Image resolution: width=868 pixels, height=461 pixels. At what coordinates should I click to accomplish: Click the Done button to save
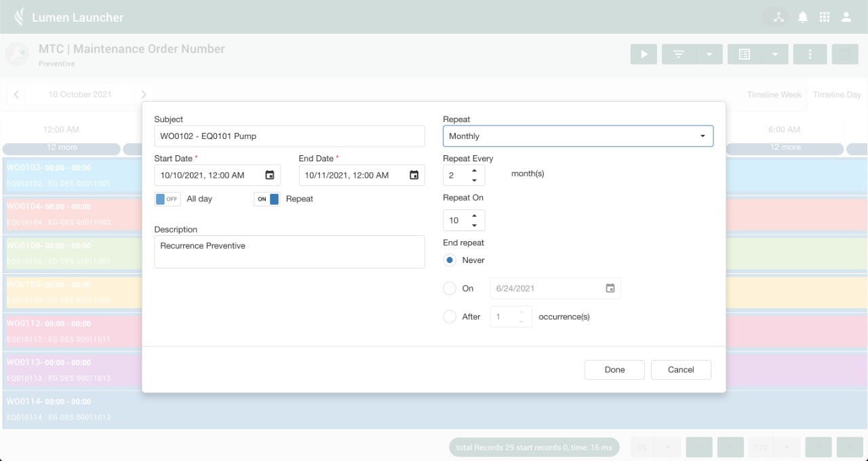pos(614,369)
